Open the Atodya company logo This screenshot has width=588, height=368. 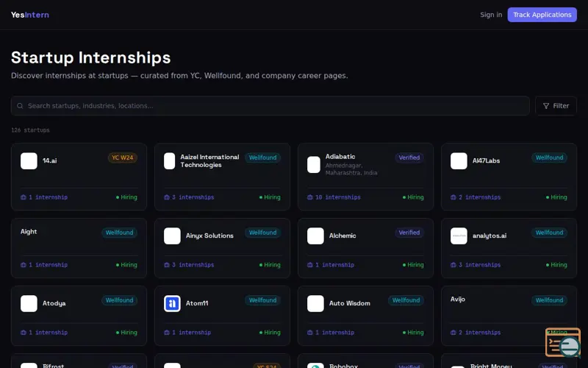(x=29, y=303)
